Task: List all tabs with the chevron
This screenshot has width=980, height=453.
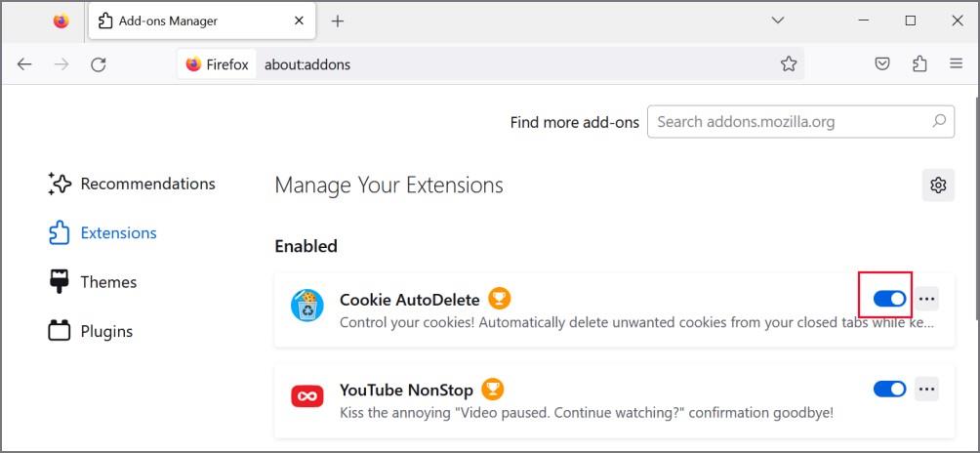Action: point(778,21)
